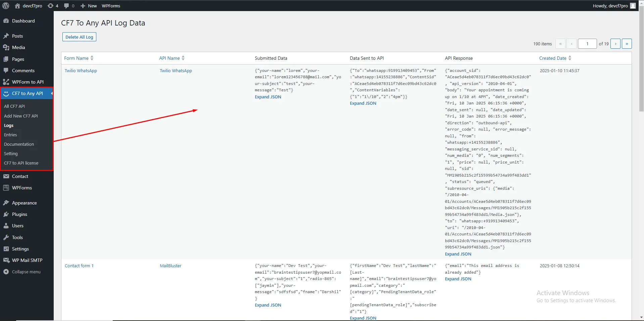Viewport: 644px width, 321px height.
Task: Expand JSON for MailBluster data sent to API
Action: [x=363, y=318]
